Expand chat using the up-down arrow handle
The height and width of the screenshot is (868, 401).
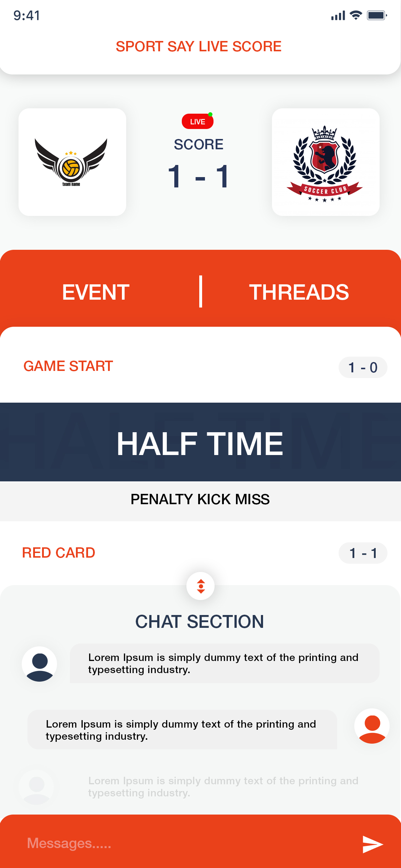tap(201, 586)
